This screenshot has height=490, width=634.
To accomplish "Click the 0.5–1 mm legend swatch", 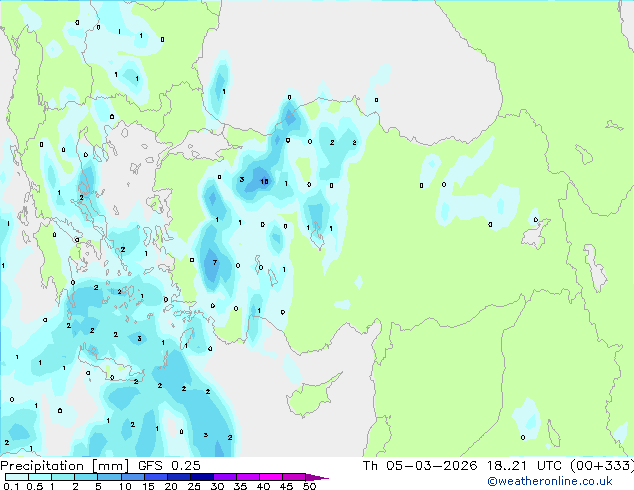I will click(40, 477).
